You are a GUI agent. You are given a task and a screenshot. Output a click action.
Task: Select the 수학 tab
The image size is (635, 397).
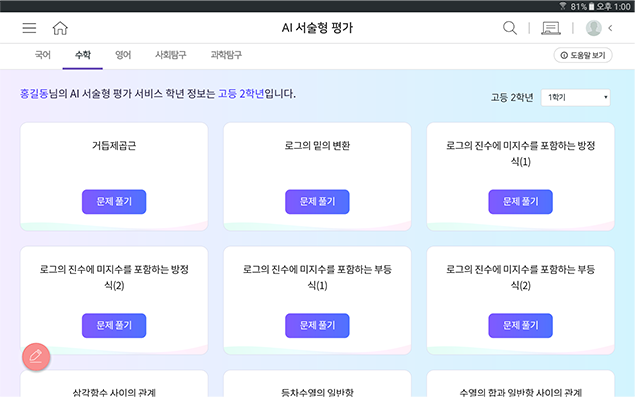coord(83,55)
